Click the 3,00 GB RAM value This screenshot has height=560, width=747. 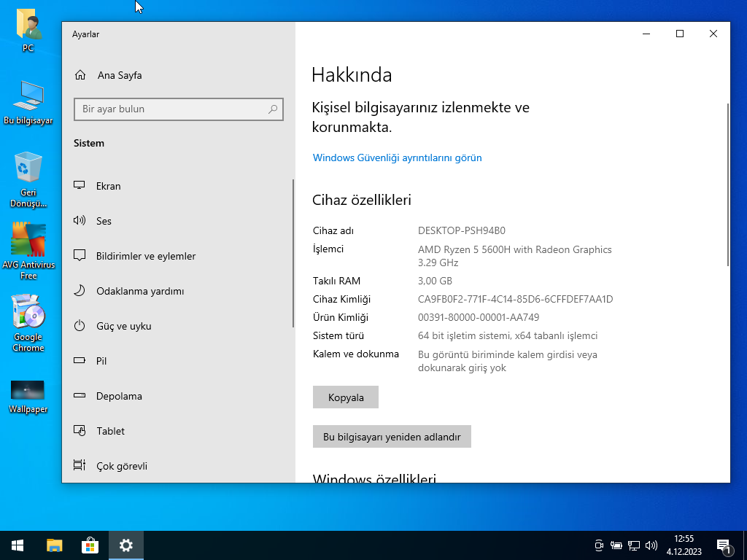tap(435, 281)
